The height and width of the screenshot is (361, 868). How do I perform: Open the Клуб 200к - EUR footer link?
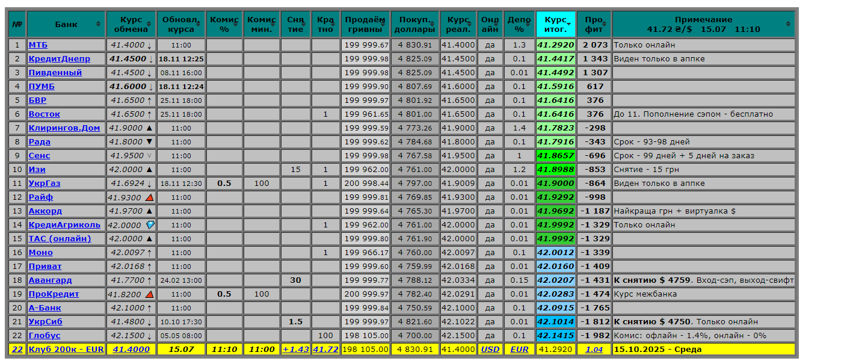(x=66, y=350)
